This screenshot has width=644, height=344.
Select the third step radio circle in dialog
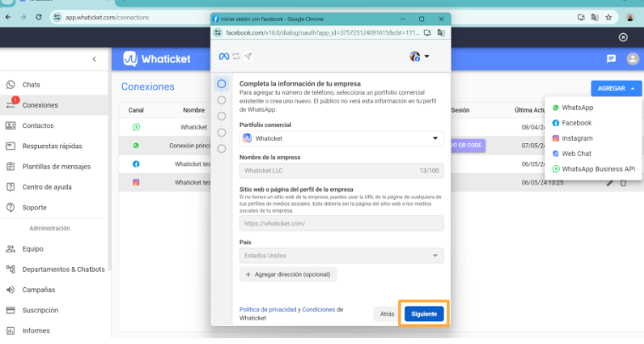pos(221,116)
